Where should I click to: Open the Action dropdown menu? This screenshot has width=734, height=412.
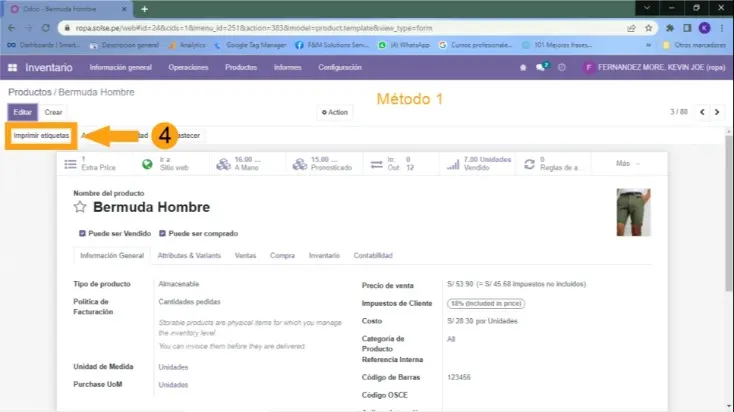(334, 112)
